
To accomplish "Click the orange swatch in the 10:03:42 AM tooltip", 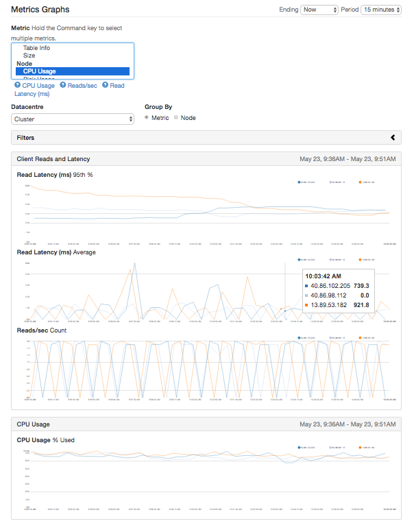I will click(x=306, y=305).
